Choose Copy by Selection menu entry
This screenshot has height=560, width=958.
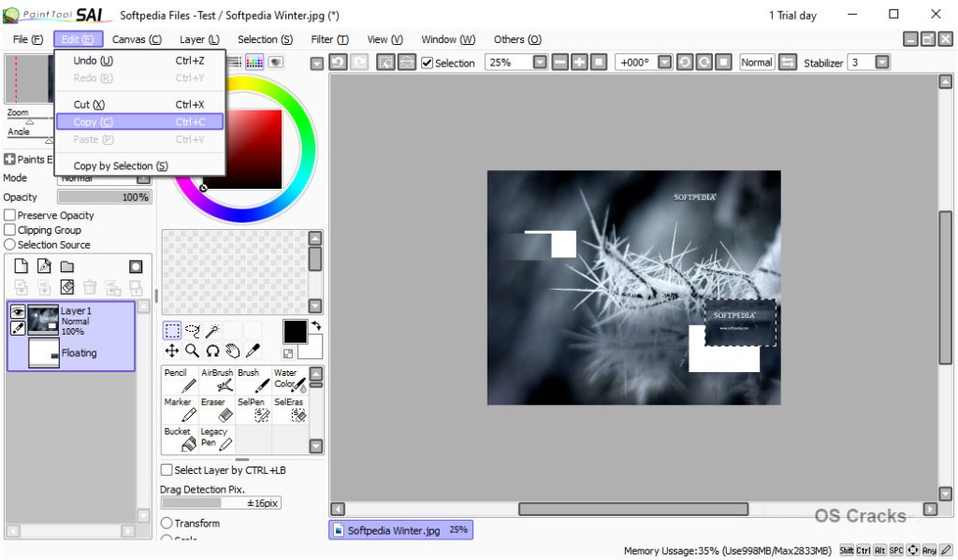tap(140, 166)
